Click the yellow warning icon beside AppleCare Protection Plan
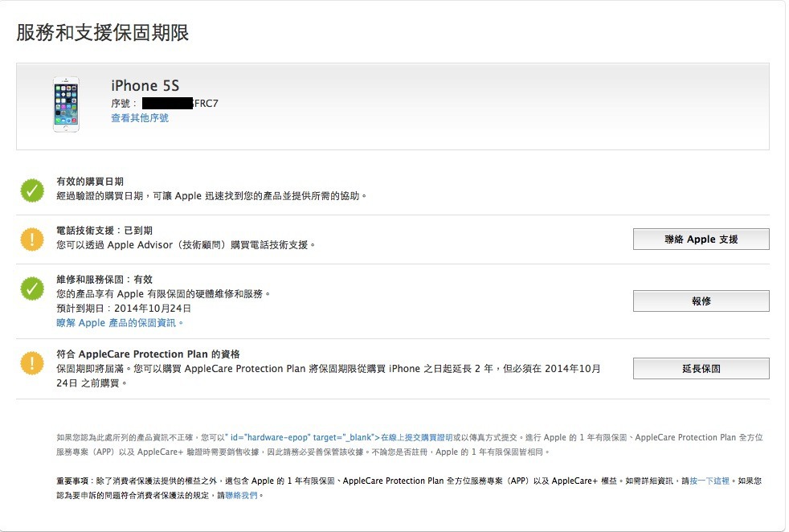This screenshot has height=532, width=789. tap(31, 363)
